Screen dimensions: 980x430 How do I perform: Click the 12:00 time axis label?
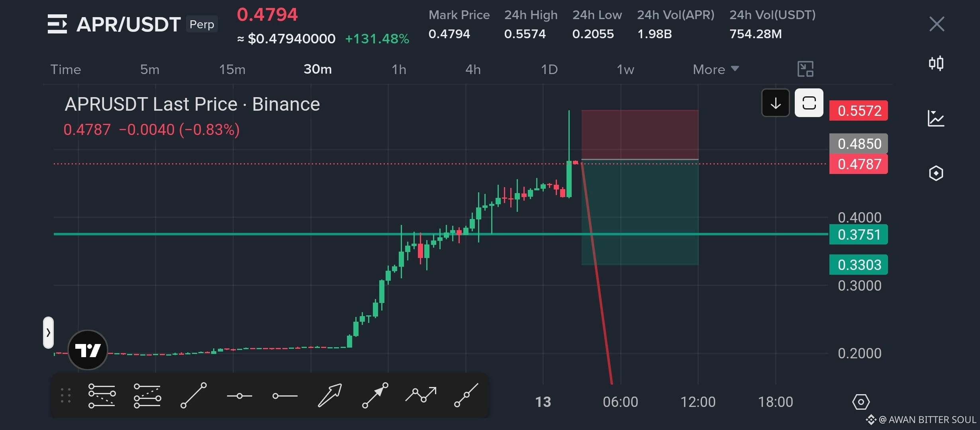tap(698, 402)
